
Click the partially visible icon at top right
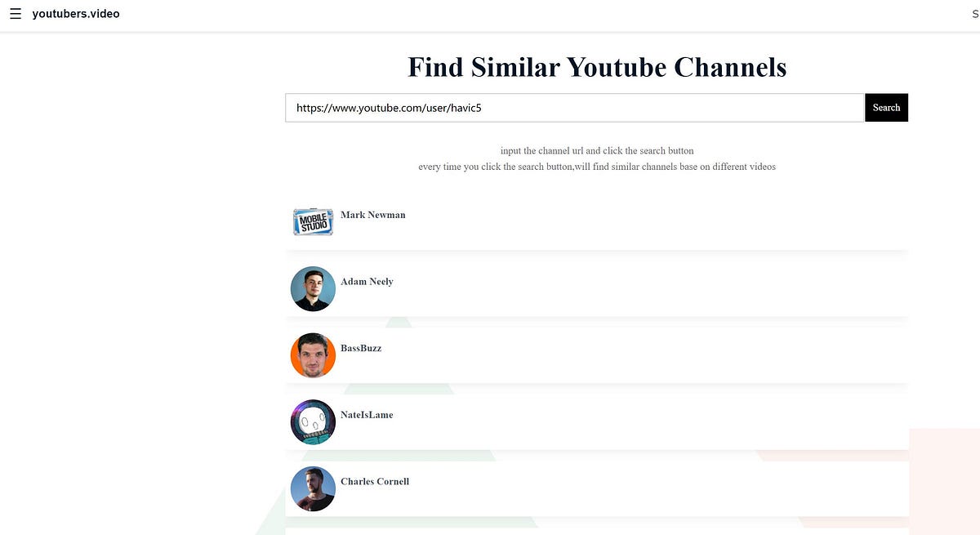976,13
